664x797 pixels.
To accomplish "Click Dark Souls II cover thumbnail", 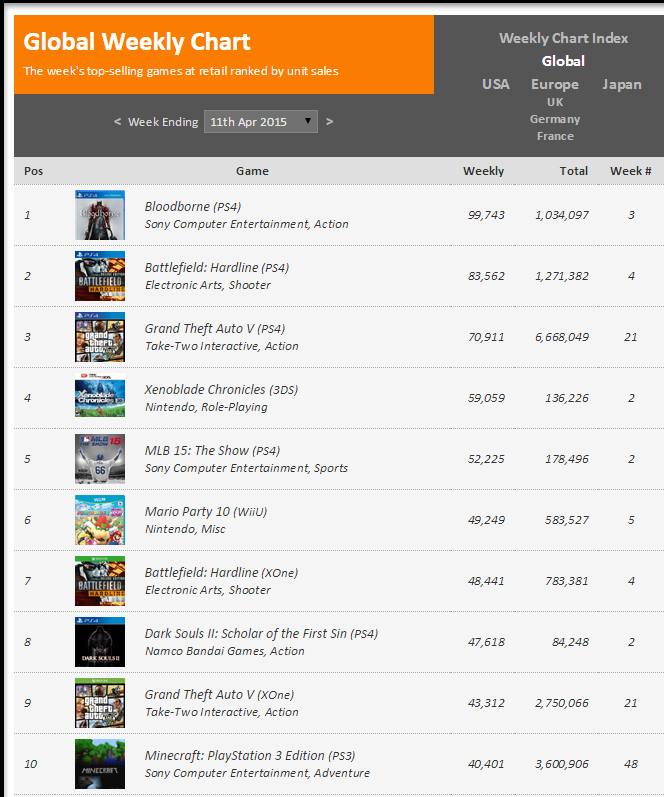I will (x=100, y=642).
